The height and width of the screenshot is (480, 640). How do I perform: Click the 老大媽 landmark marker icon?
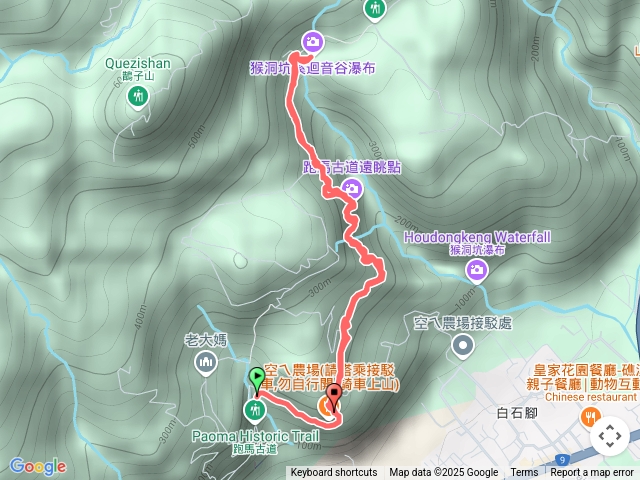click(x=206, y=363)
